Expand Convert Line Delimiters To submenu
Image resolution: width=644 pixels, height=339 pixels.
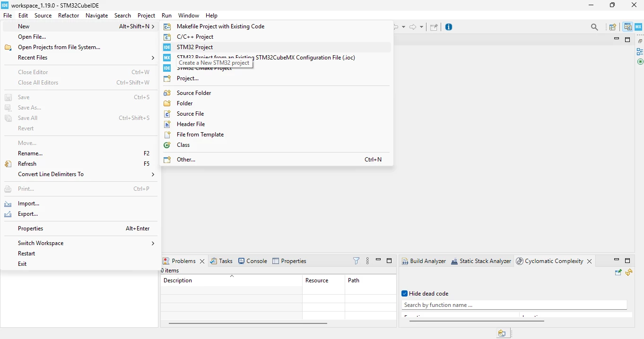click(80, 174)
